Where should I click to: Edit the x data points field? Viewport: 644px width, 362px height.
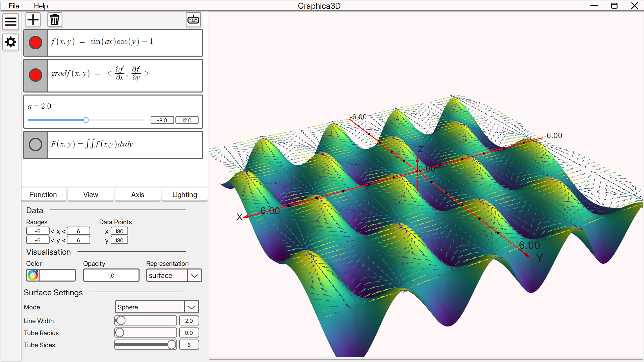tap(119, 231)
